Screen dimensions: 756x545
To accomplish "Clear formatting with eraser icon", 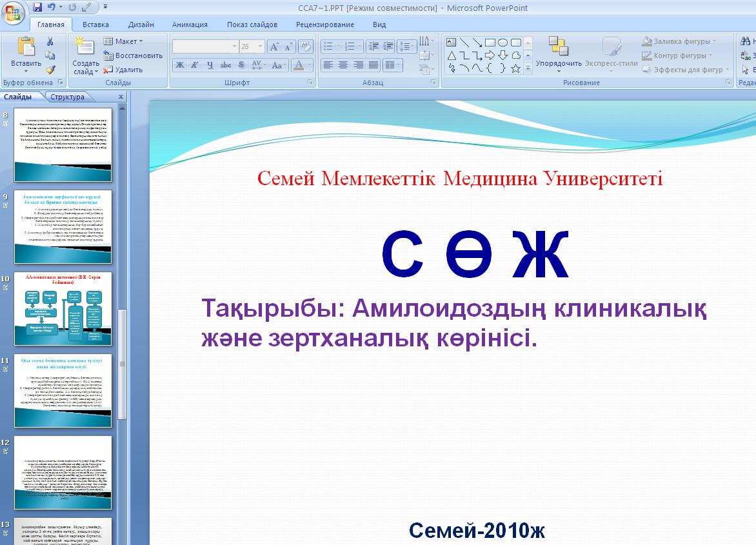I will (306, 46).
